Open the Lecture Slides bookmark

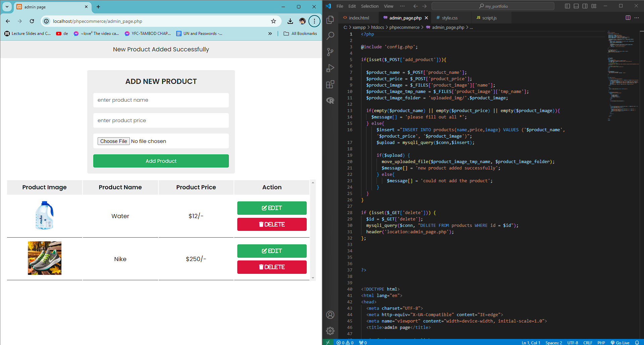(x=28, y=34)
